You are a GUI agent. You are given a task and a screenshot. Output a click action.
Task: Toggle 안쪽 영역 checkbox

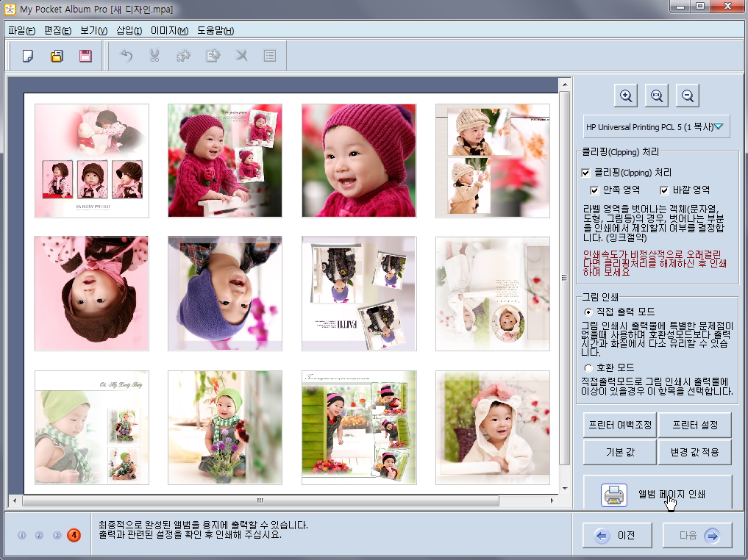(x=594, y=190)
